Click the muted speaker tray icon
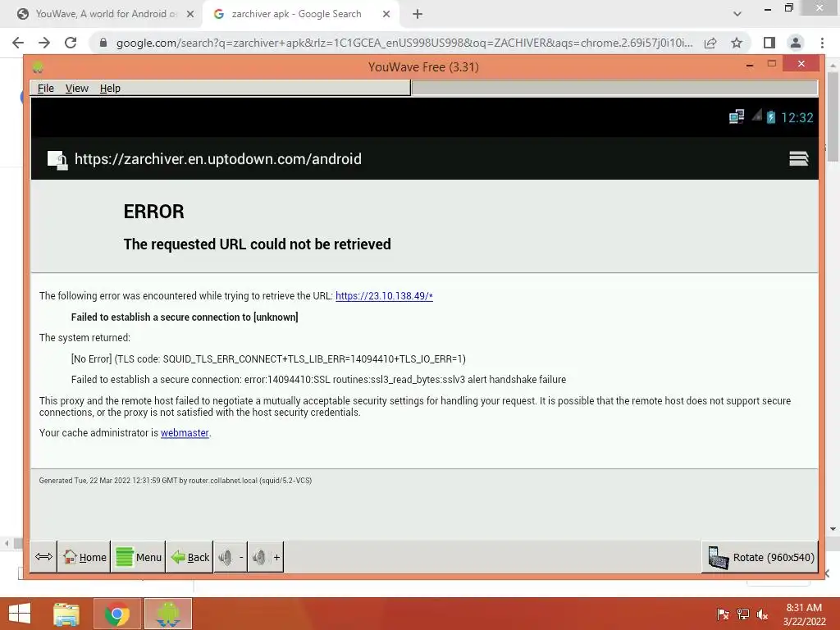This screenshot has width=840, height=630. click(762, 614)
